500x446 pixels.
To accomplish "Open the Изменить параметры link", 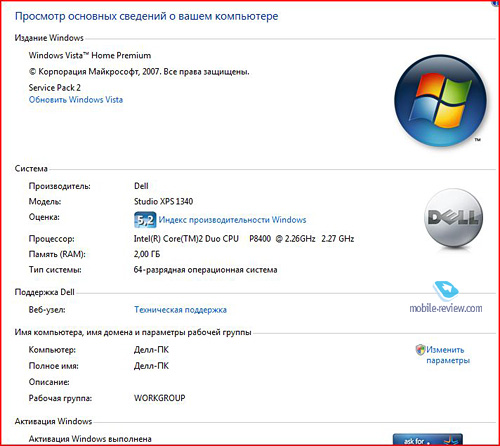I will point(448,355).
